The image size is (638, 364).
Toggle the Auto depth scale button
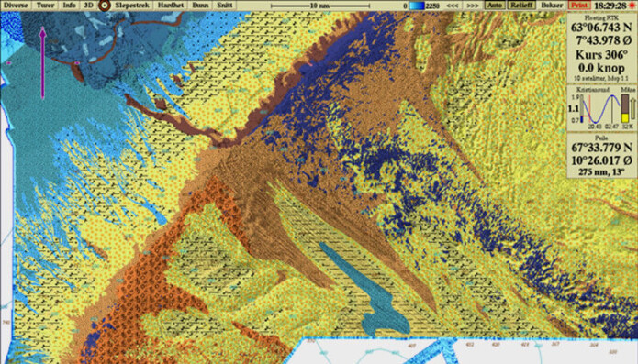coord(495,6)
